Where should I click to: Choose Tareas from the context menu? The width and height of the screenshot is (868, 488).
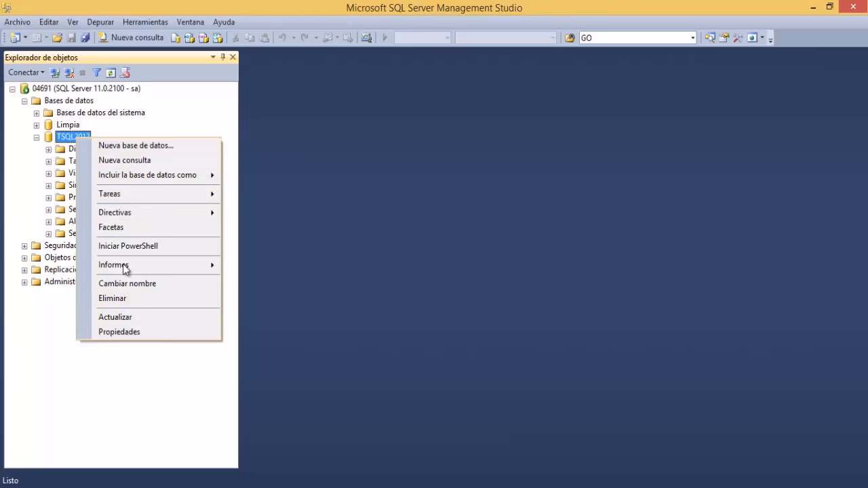pos(109,194)
